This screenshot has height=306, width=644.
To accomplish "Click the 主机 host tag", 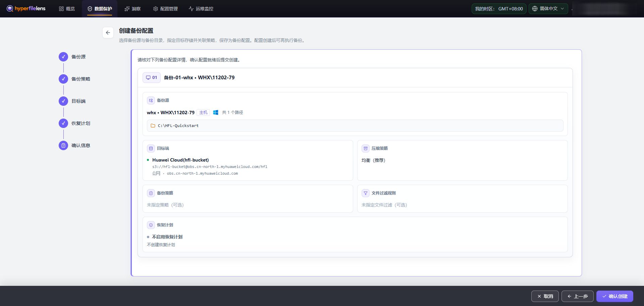I will 203,113.
